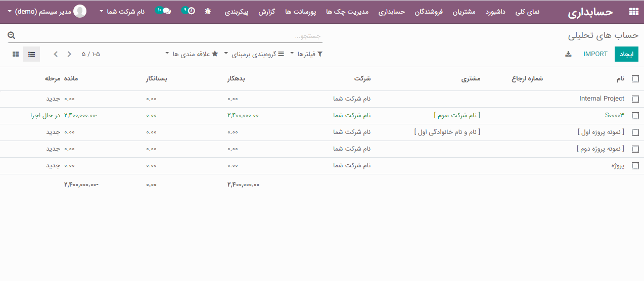Image resolution: width=644 pixels, height=281 pixels.
Task: Select all rows header checkbox
Action: point(635,79)
